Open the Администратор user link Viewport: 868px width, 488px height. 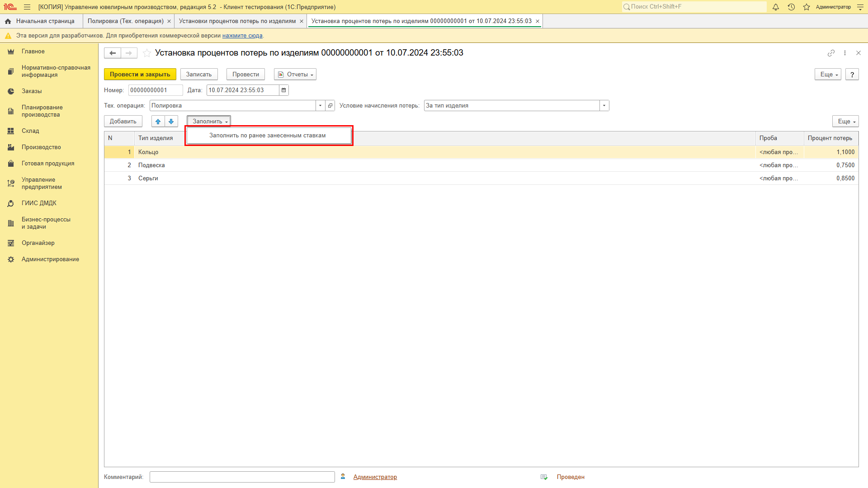[x=375, y=477]
